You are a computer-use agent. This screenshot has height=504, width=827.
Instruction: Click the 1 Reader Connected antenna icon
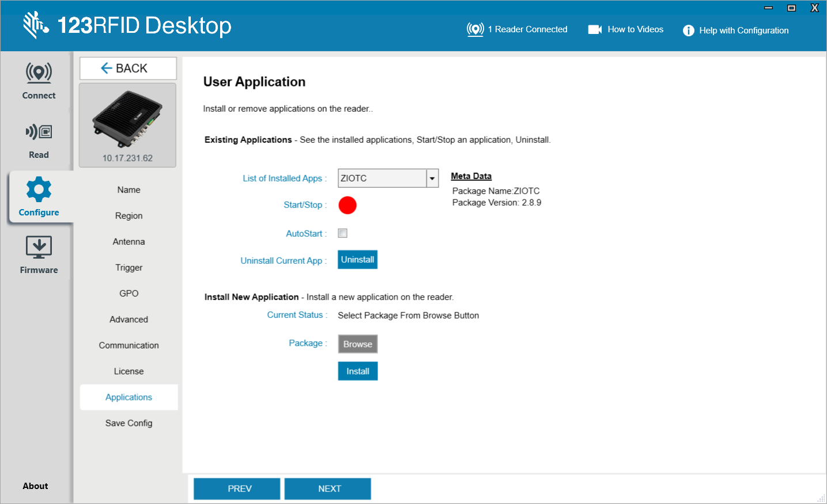[475, 29]
